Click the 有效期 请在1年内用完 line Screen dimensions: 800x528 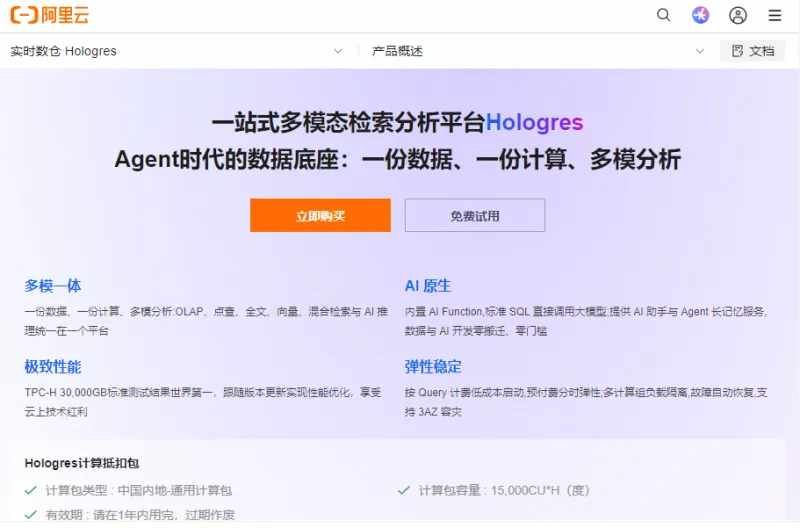coord(140,515)
